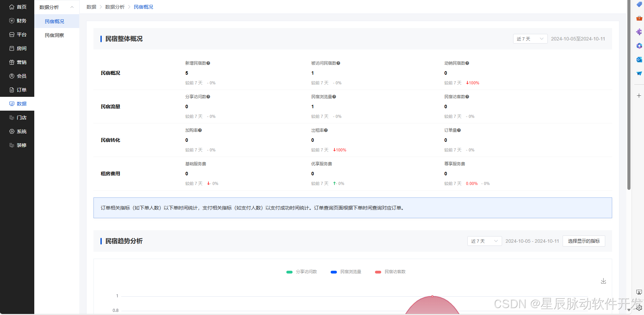Click the 尊享服务费 metric label
Image resolution: width=644 pixels, height=315 pixels.
point(455,164)
